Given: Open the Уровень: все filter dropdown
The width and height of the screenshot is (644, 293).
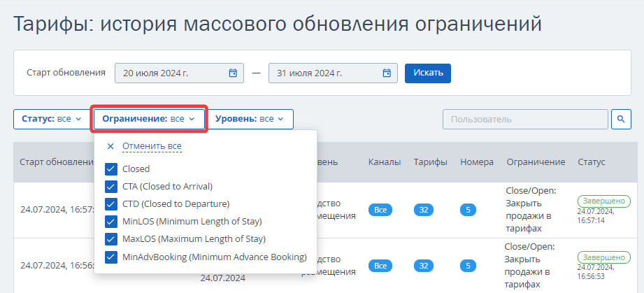Looking at the screenshot, I should pos(249,119).
